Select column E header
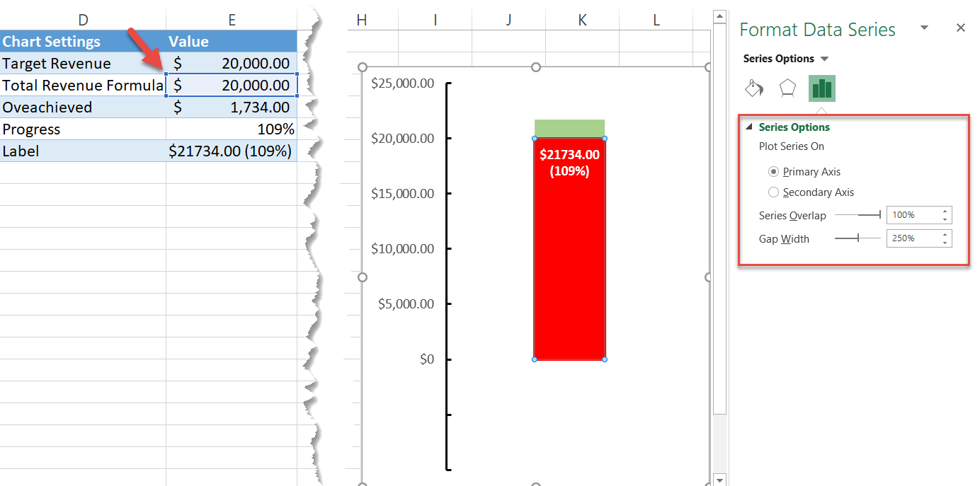The height and width of the screenshot is (486, 980). click(232, 21)
